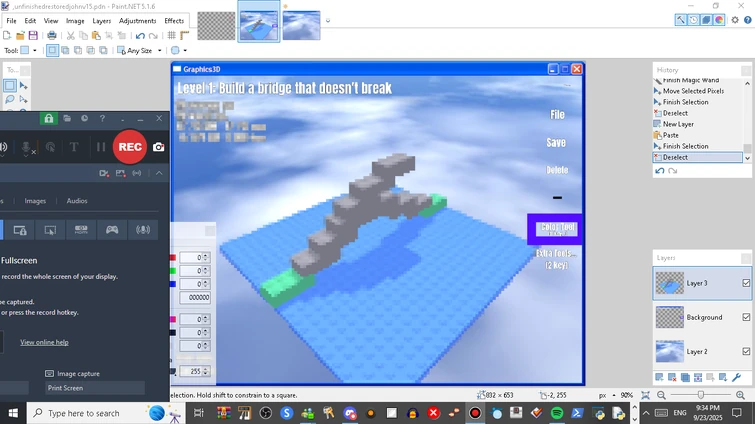Image resolution: width=755 pixels, height=424 pixels.
Task: Toggle the History window button top right
Action: pos(693,20)
